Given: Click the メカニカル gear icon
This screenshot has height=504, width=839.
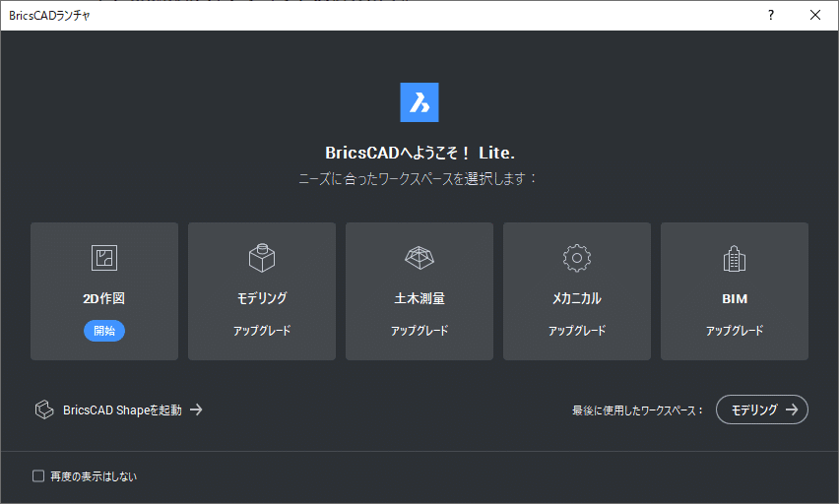Looking at the screenshot, I should [x=577, y=258].
